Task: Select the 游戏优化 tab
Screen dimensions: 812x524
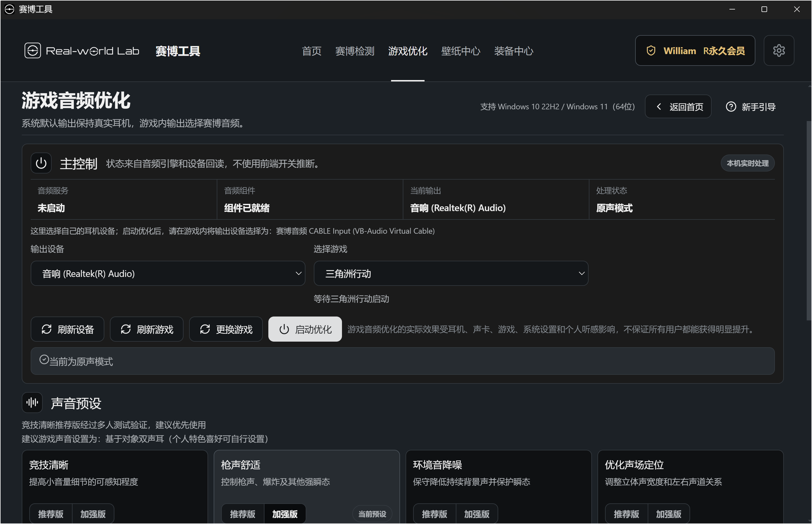Action: click(408, 51)
